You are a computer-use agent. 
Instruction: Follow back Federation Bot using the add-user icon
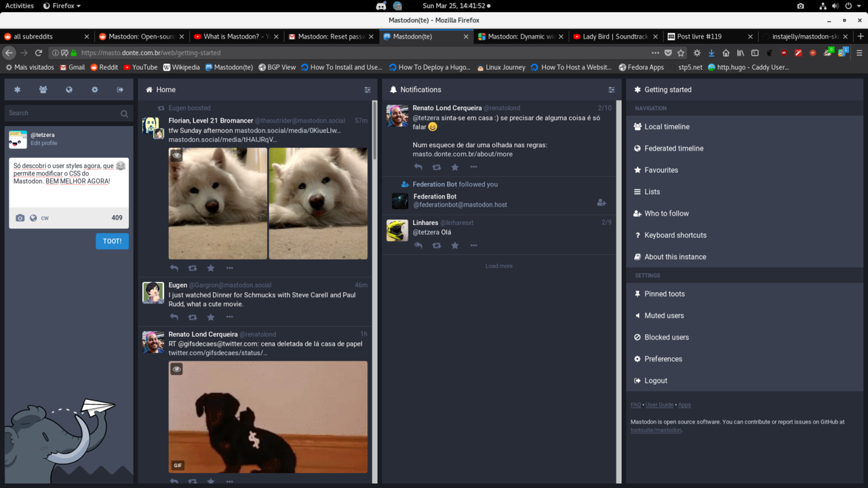(x=601, y=202)
